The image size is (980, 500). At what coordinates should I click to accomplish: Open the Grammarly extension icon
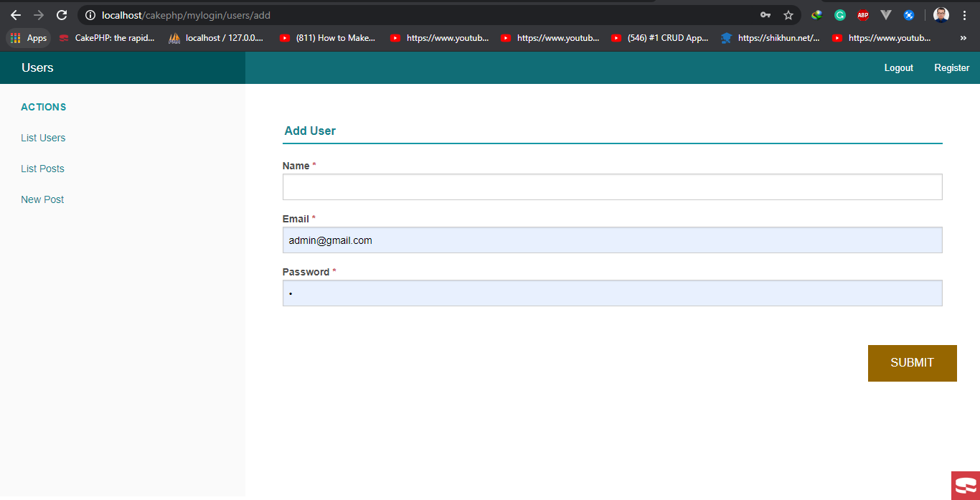point(840,15)
